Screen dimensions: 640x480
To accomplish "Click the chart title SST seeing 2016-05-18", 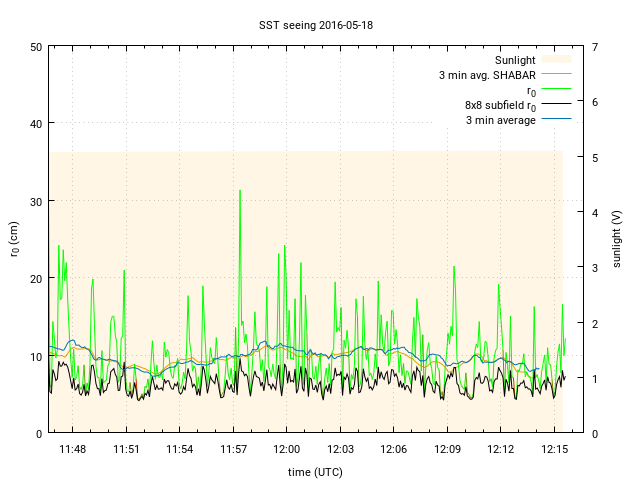I will click(x=319, y=24).
